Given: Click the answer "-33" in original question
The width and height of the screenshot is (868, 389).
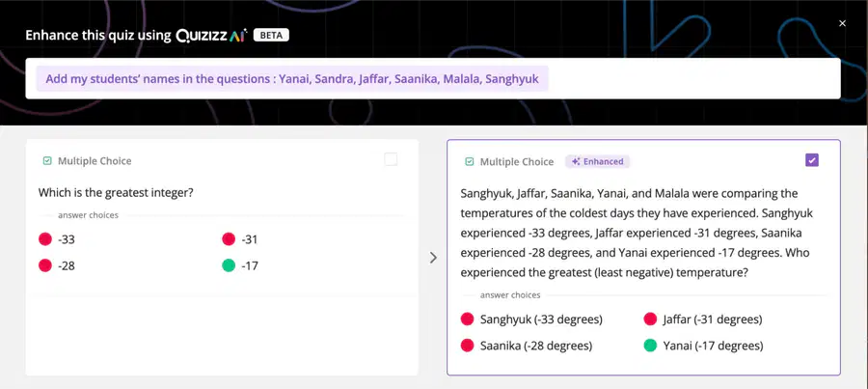Looking at the screenshot, I should [x=67, y=239].
